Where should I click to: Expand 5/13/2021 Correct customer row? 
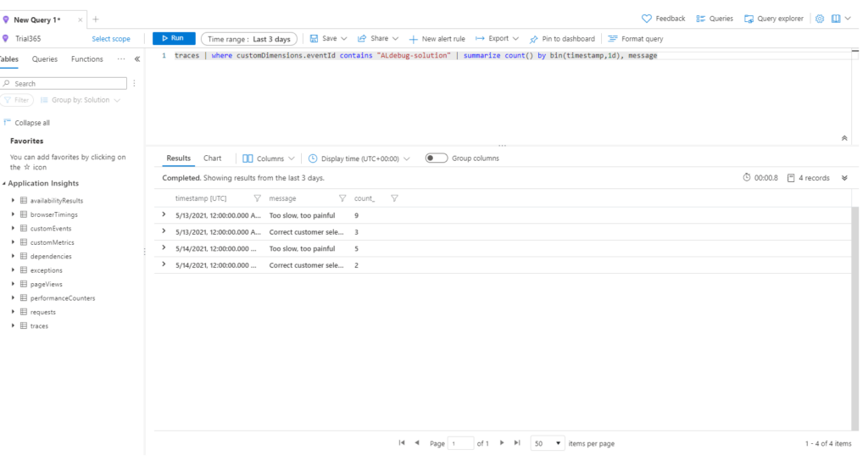[164, 231]
